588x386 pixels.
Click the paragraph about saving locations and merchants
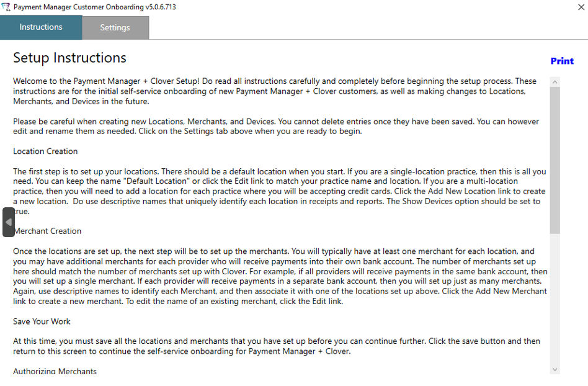tap(277, 346)
